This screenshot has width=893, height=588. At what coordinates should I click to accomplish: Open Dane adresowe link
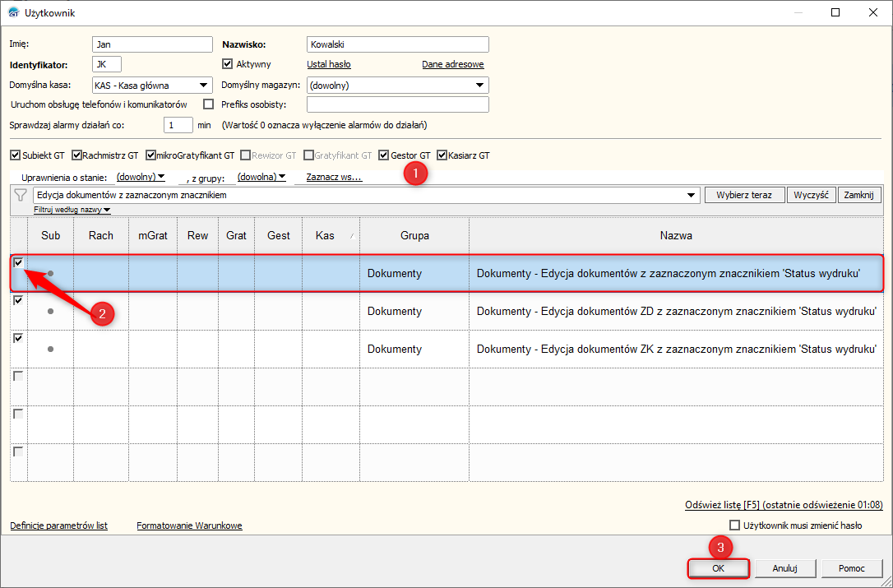point(452,64)
